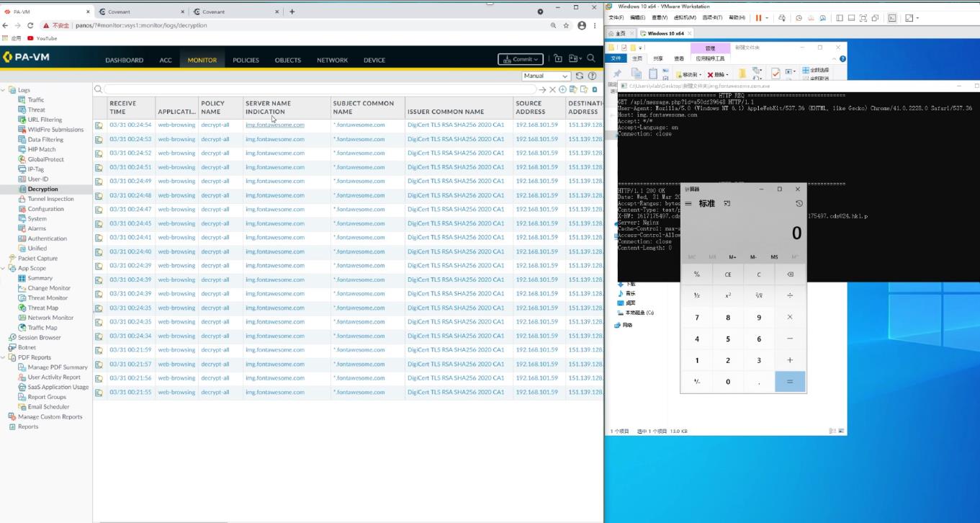
Task: Open the PA-VM help question mark icon
Action: coord(593,76)
